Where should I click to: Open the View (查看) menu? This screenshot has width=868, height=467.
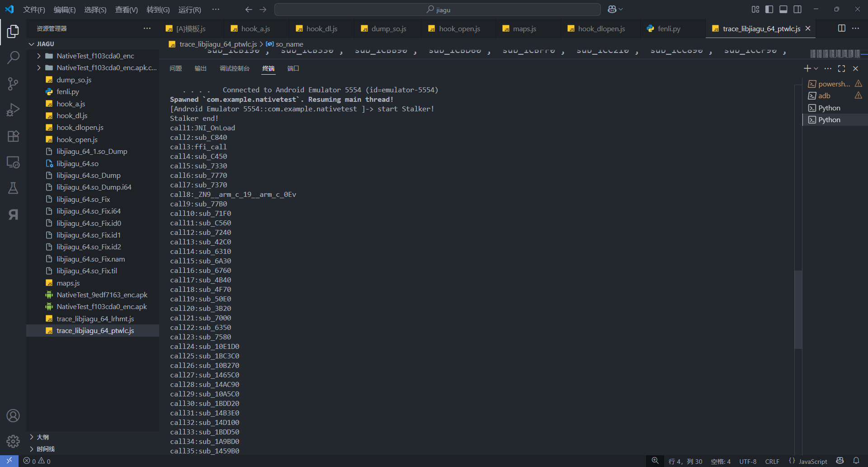tap(127, 10)
